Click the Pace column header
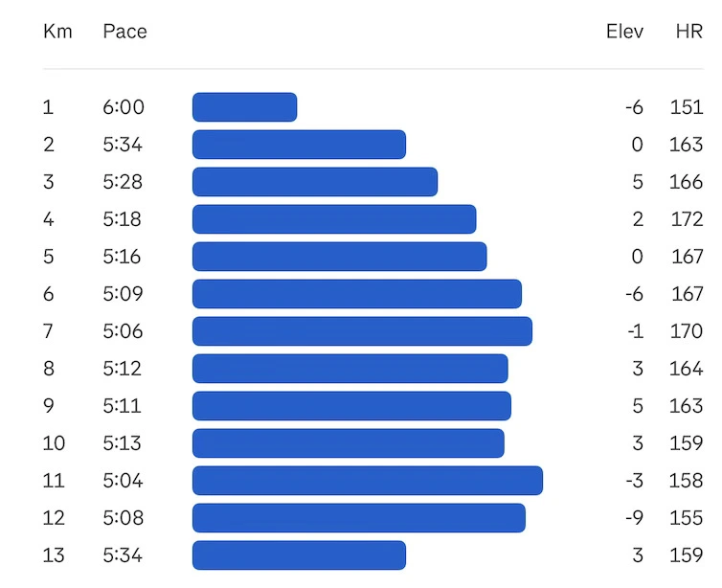The height and width of the screenshot is (588, 722). point(124,31)
